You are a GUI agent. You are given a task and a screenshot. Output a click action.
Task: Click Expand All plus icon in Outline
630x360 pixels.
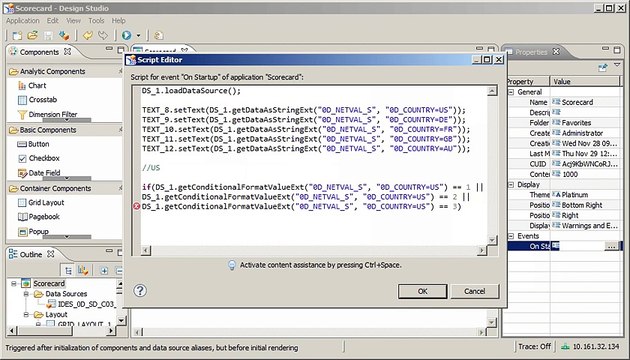click(104, 271)
